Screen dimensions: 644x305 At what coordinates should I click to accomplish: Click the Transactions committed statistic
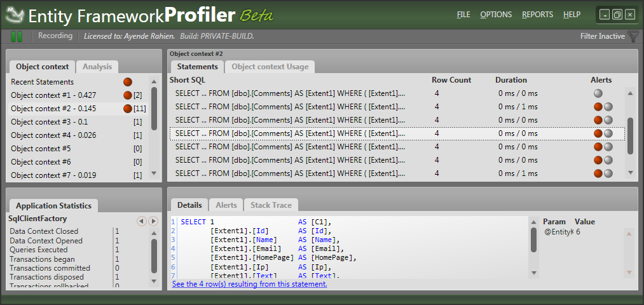point(50,268)
